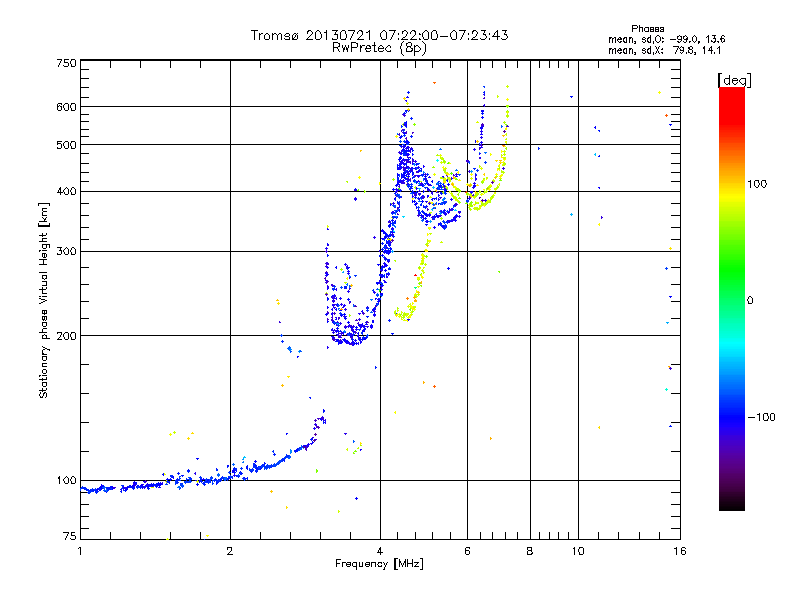Click the colorbar tick label '-100'
Viewport: 800px width, 600px height.
click(x=761, y=417)
